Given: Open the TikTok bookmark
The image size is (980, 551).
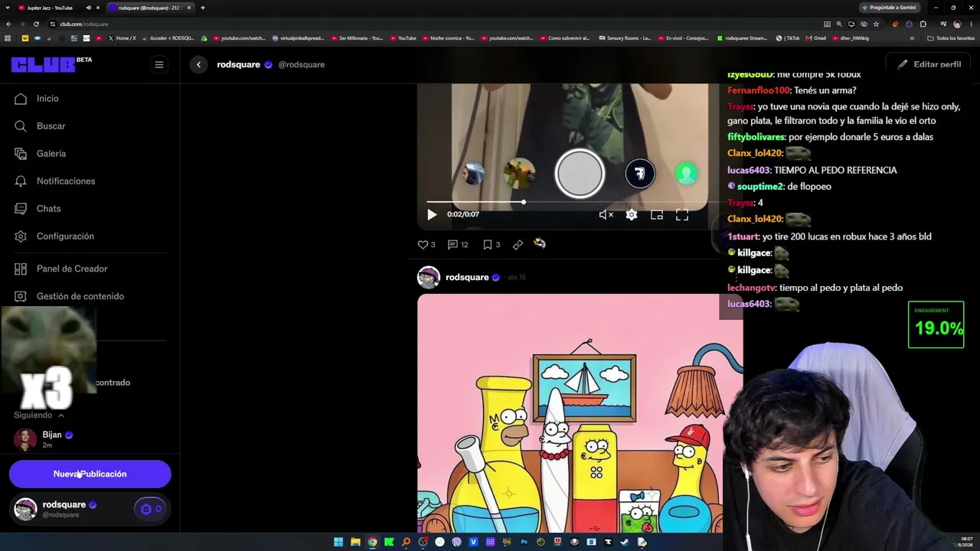Looking at the screenshot, I should click(788, 37).
